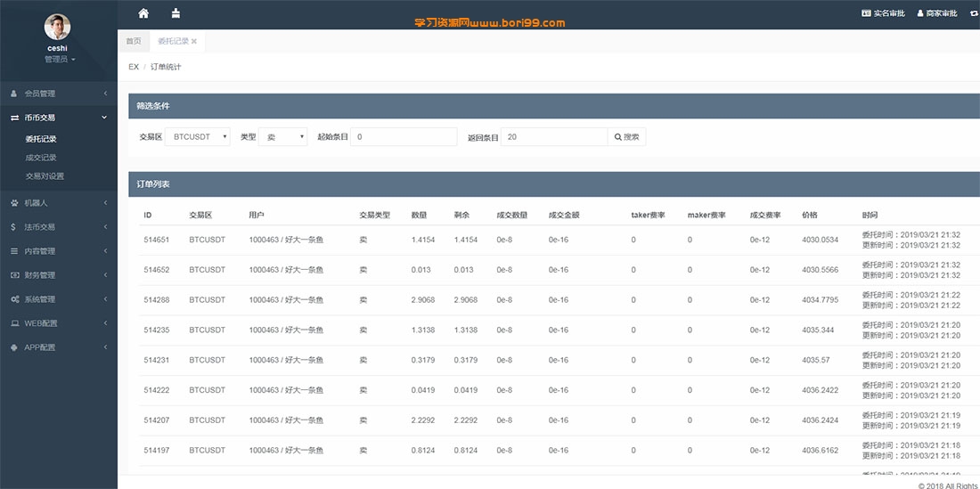Open 商家审批 user icon link

tap(937, 13)
